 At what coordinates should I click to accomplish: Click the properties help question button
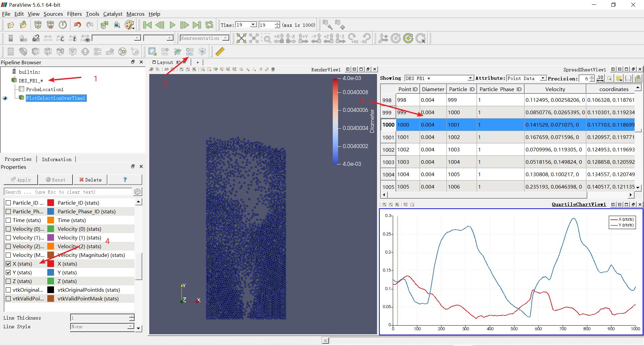tap(125, 180)
